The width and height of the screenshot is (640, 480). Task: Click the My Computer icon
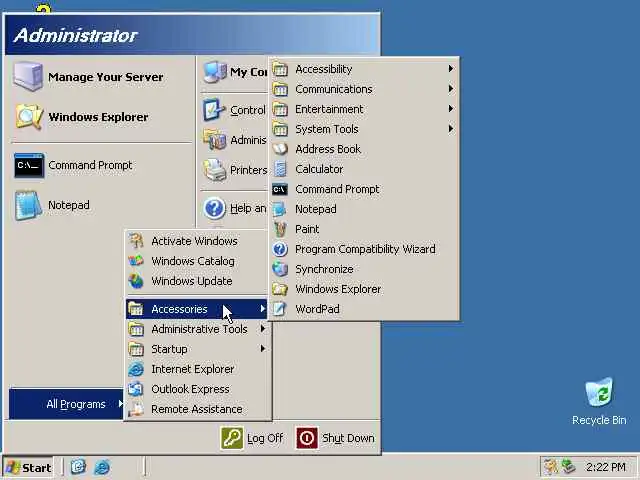(x=215, y=73)
